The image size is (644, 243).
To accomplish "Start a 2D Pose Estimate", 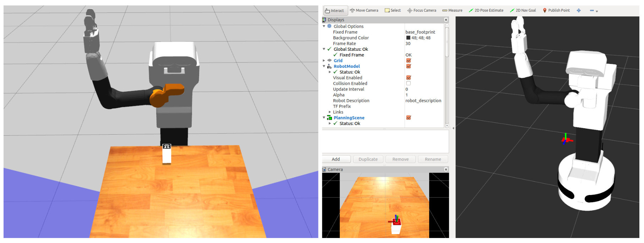I will (486, 11).
